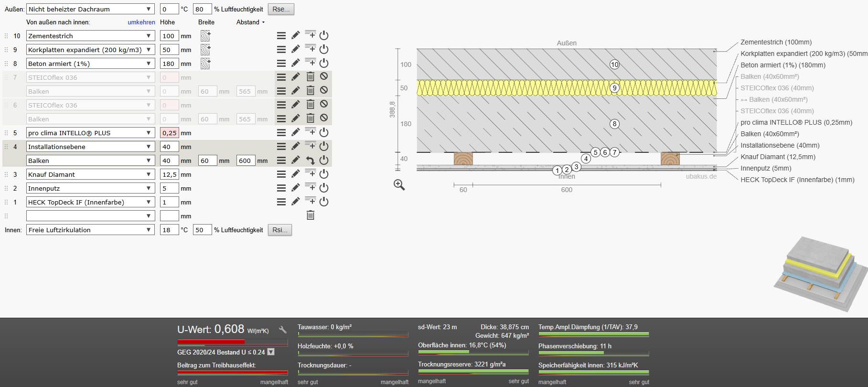Image resolution: width=868 pixels, height=387 pixels.
Task: Open hamburger menu for Knauf Diamant layer
Action: [x=281, y=174]
